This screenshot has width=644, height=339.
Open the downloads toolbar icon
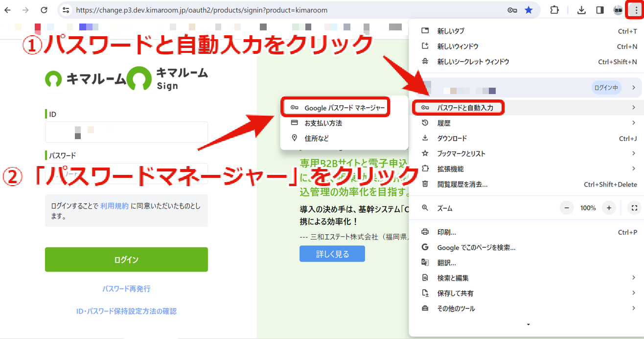[581, 10]
